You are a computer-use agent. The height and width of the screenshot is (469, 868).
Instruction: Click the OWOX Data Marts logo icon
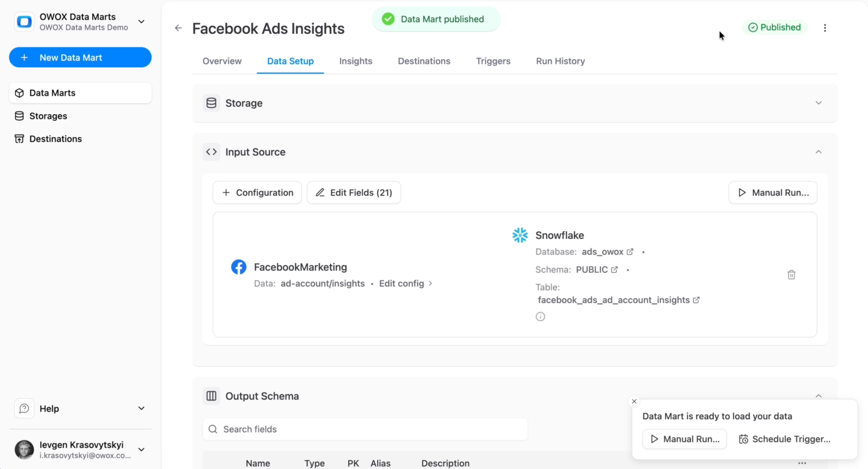[24, 22]
